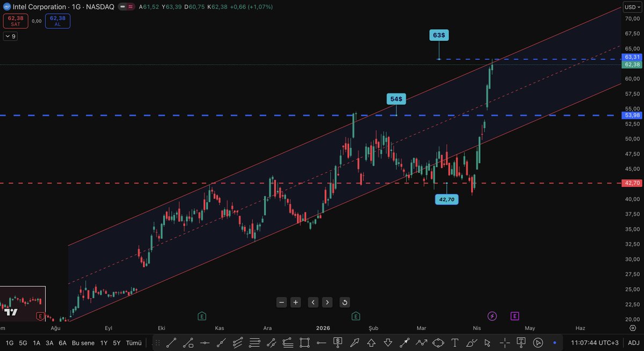644x351 pixels.
Task: Click the purple lightning event marker
Action: [492, 316]
